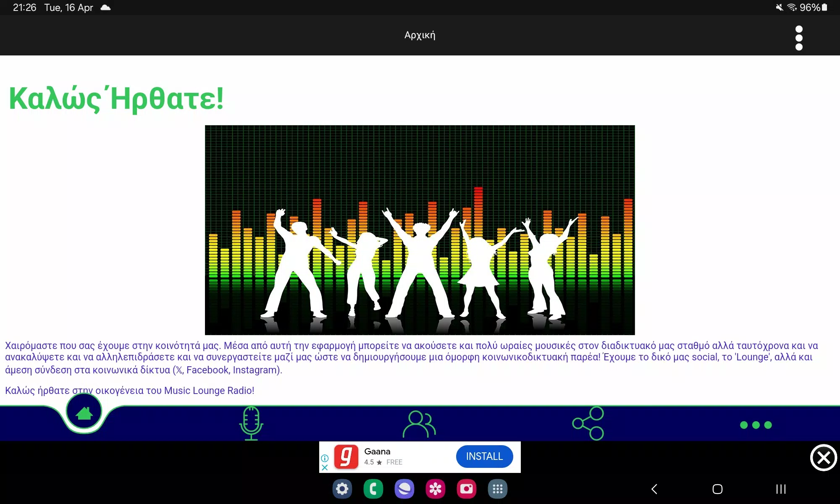The image size is (840, 504).
Task: Show recent apps with the three-line button
Action: [x=781, y=489]
